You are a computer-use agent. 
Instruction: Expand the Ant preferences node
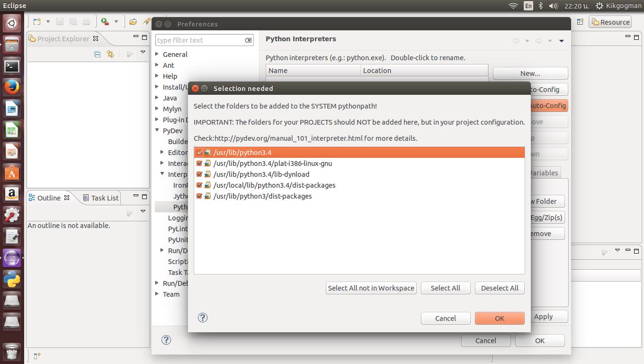157,65
